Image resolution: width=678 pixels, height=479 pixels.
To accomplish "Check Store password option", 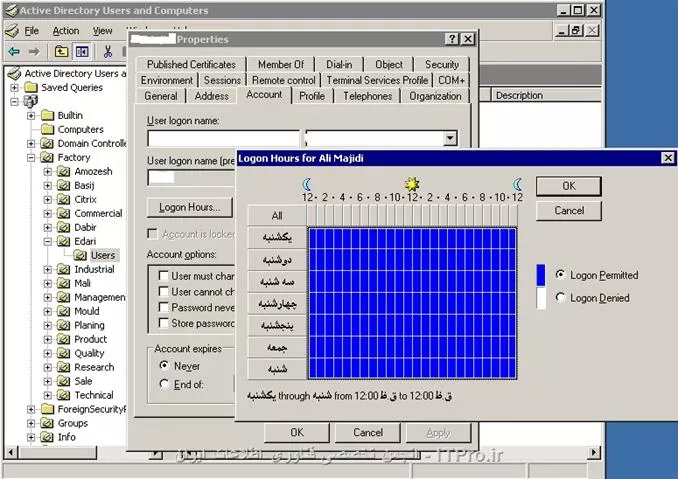I will click(163, 323).
